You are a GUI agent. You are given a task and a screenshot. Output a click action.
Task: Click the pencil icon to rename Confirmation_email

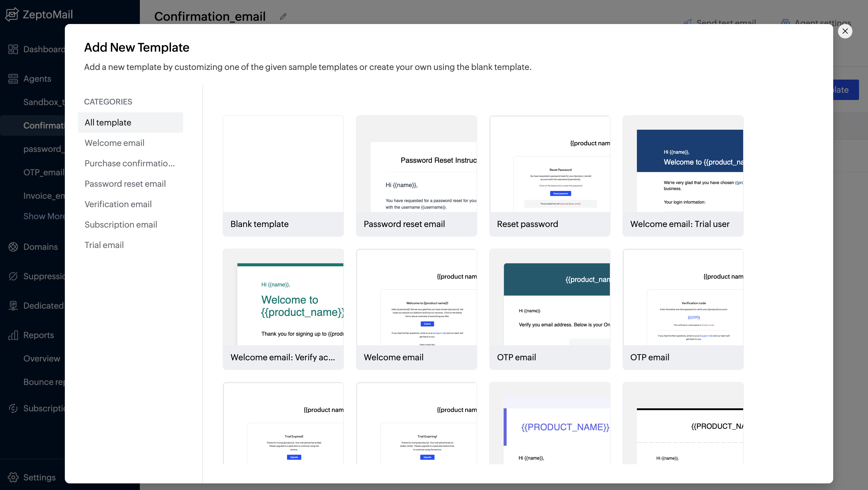point(283,16)
